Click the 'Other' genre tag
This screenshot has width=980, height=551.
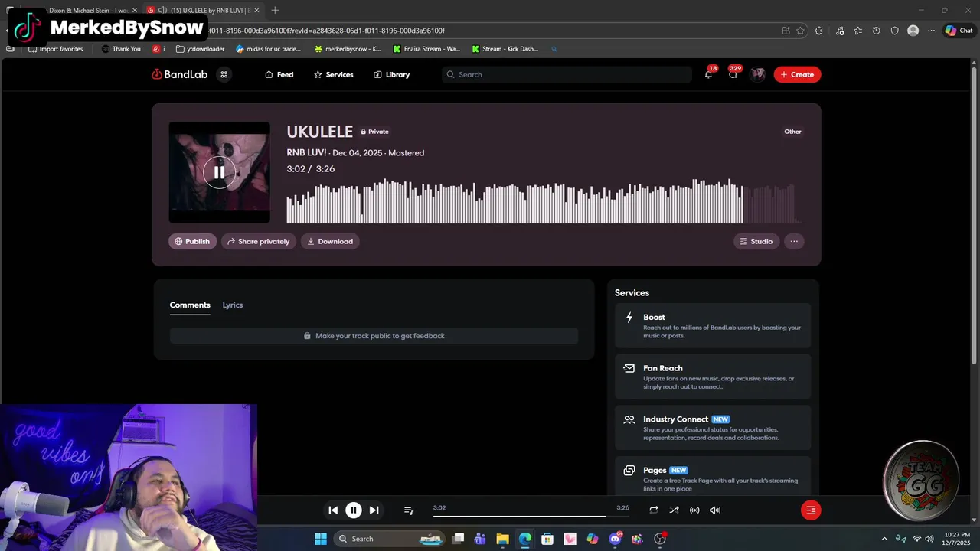792,132
